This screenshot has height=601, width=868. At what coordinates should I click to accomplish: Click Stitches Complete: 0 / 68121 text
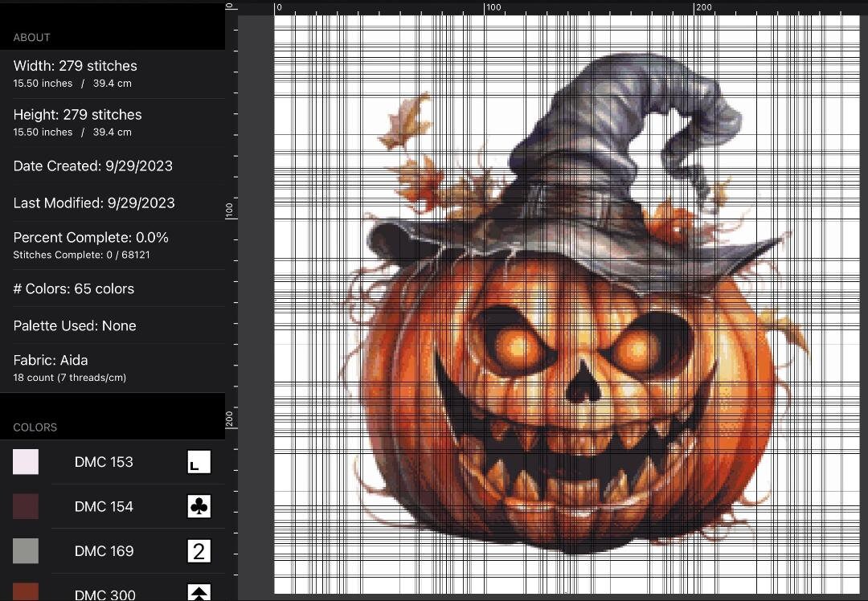click(x=81, y=256)
